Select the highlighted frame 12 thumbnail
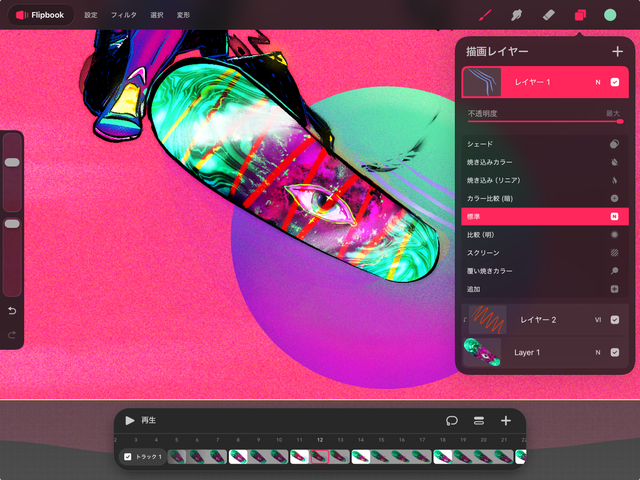This screenshot has width=640, height=480. point(320,457)
